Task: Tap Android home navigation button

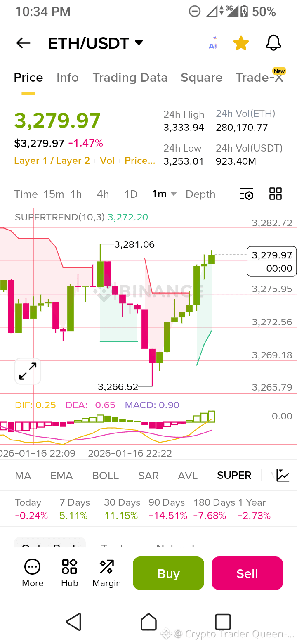Action: pos(148,622)
